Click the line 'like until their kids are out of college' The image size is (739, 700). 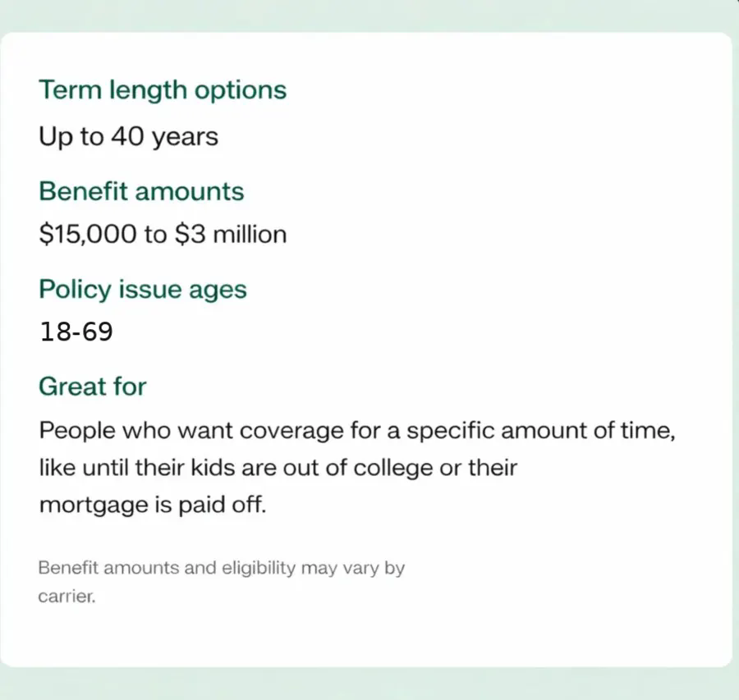(278, 468)
